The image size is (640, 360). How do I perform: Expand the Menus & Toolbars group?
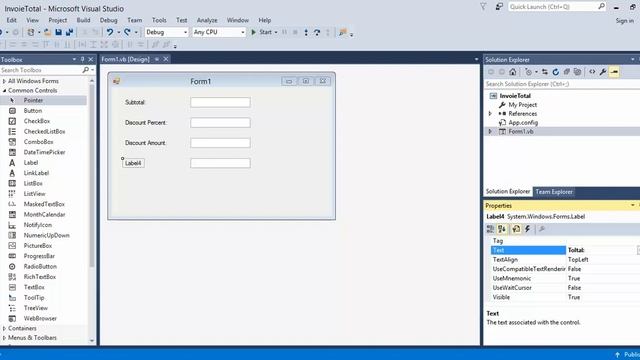[4, 338]
